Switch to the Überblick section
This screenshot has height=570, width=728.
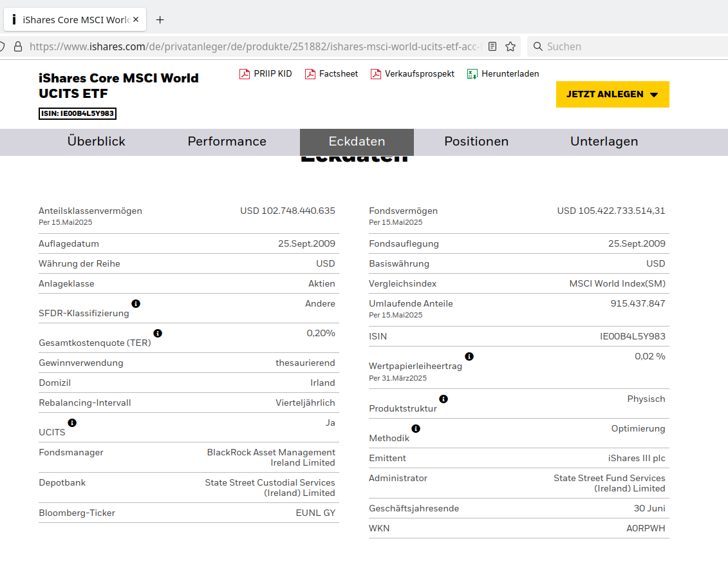[97, 142]
